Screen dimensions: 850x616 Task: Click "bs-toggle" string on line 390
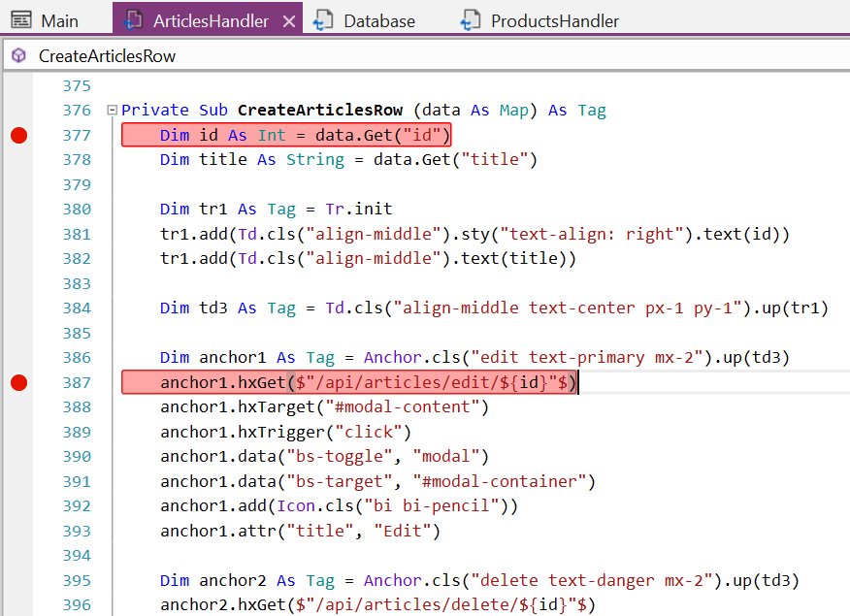point(340,456)
